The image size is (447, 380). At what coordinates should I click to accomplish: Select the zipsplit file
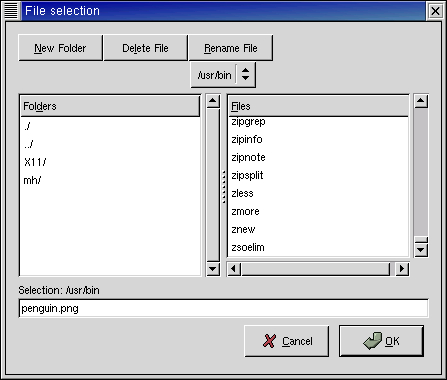[x=318, y=175]
